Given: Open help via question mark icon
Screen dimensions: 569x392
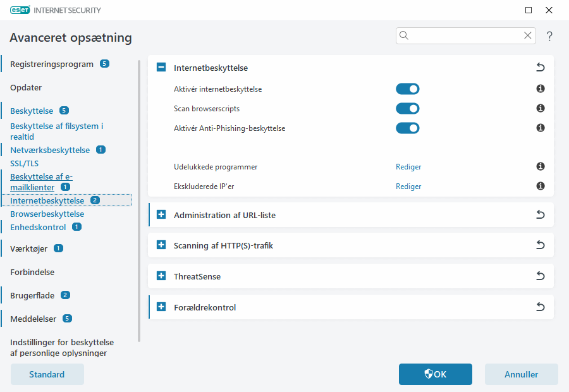Looking at the screenshot, I should [549, 36].
